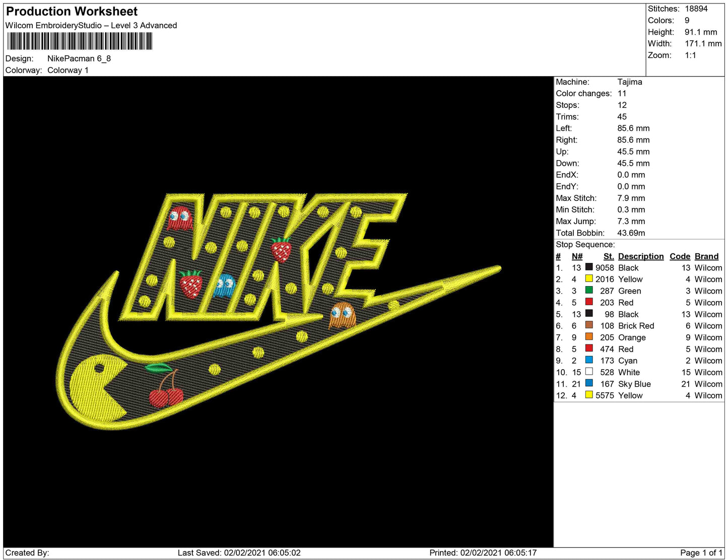
Task: Pick the Cyan color swatch
Action: [x=589, y=360]
